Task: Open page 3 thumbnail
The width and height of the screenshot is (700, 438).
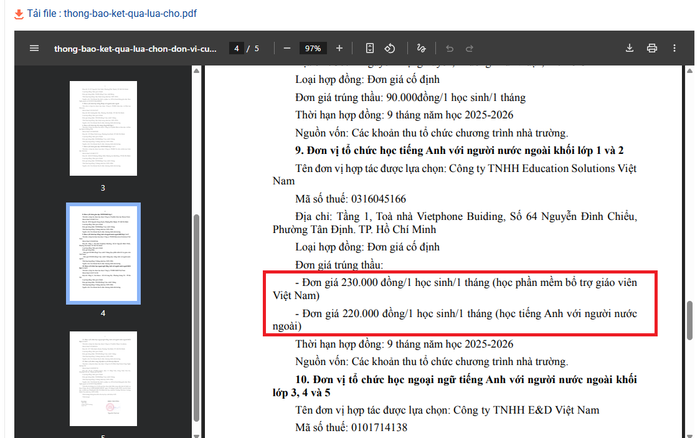Action: pos(103,127)
